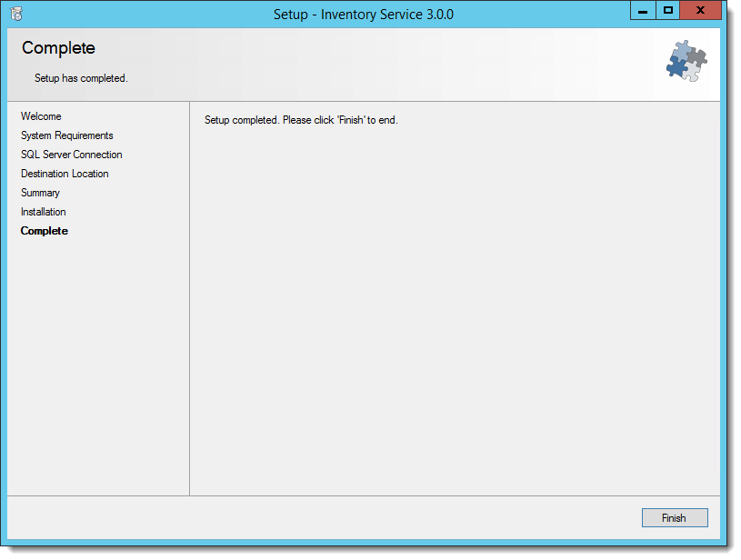Click the puzzle pieces logo
741x560 pixels.
(x=686, y=61)
